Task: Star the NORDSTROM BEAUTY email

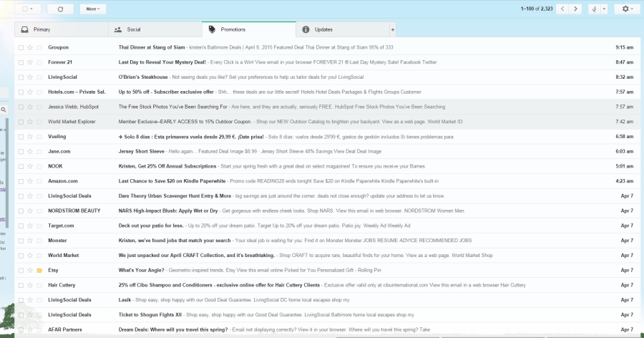Action: [x=30, y=211]
